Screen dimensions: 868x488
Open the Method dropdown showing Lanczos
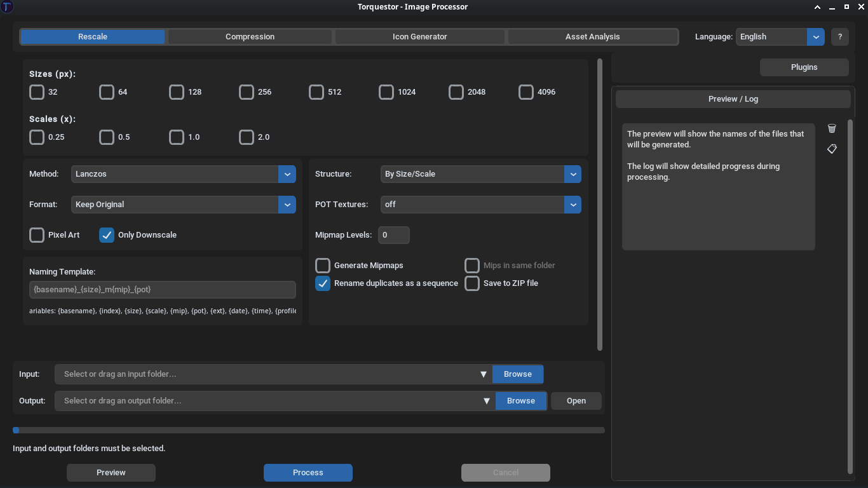(x=183, y=174)
